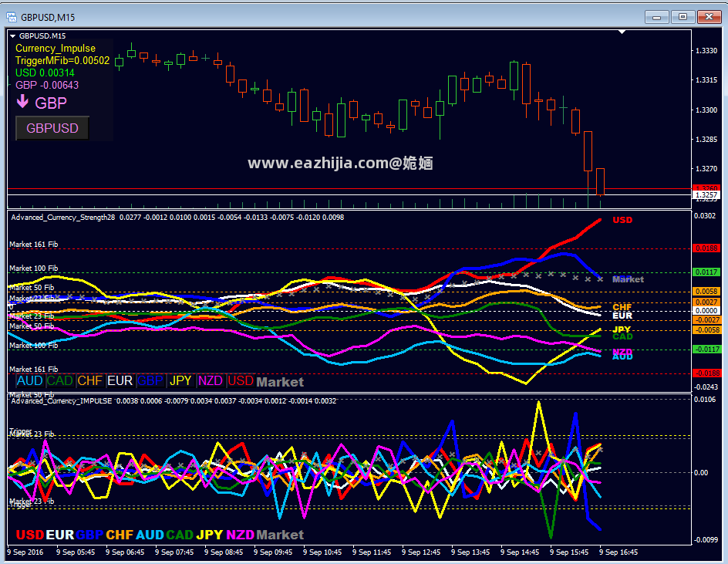Click the pink GBP down arrow icon

pyautogui.click(x=22, y=101)
